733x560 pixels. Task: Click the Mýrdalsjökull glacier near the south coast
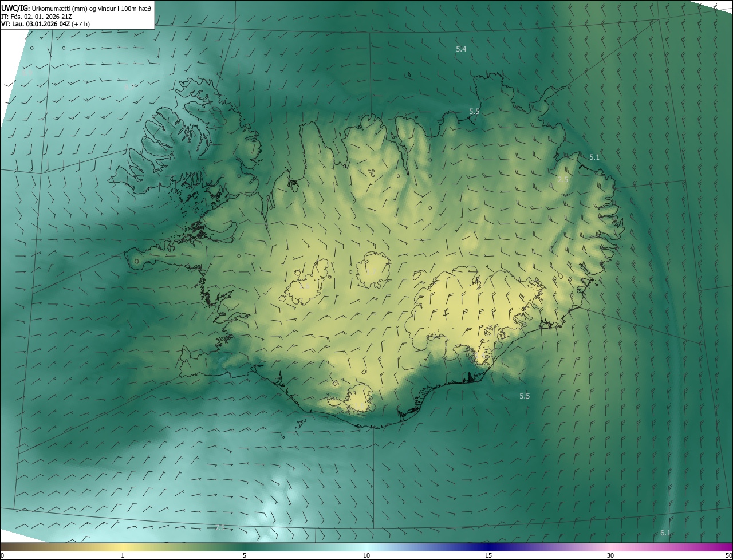click(x=360, y=399)
